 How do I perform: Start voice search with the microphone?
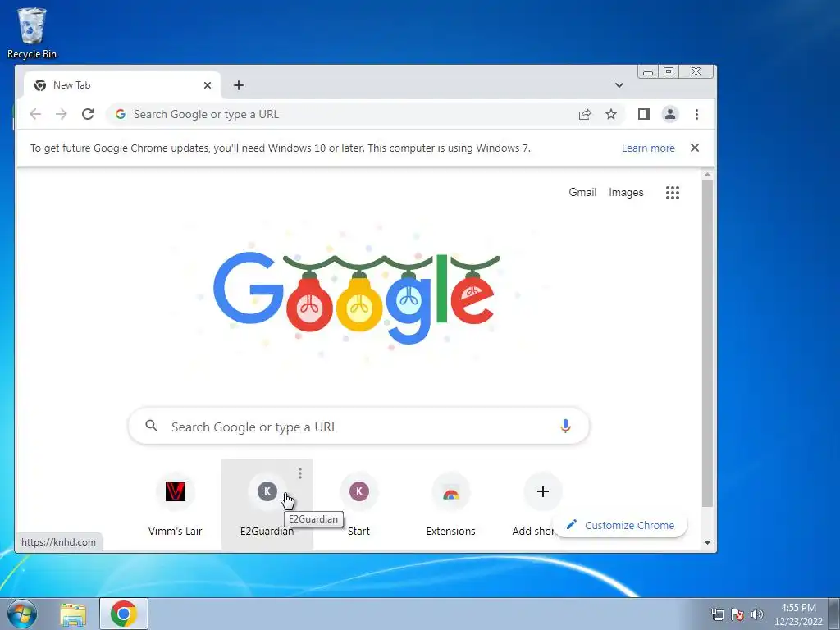tap(565, 427)
